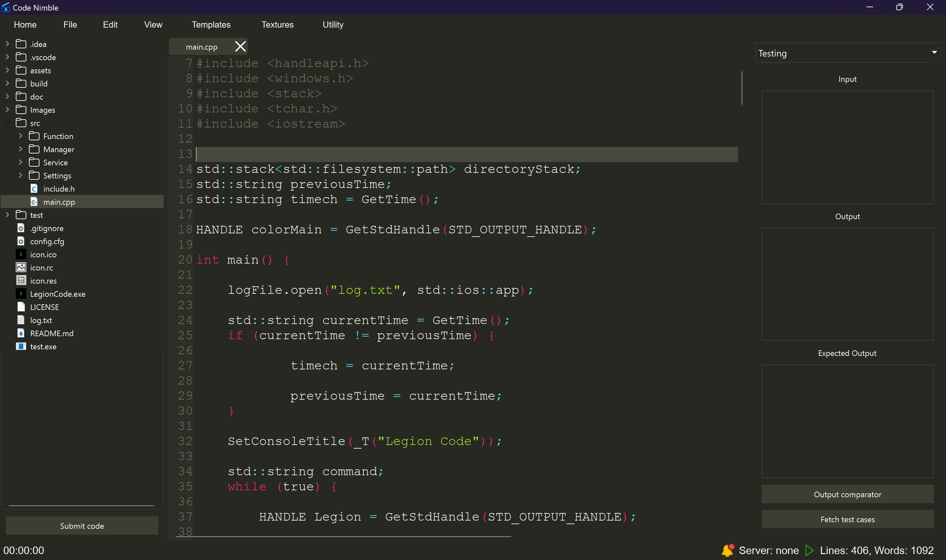This screenshot has width=946, height=560.
Task: Click the 'Lines: 406, Words: 1092' status text
Action: coord(876,550)
